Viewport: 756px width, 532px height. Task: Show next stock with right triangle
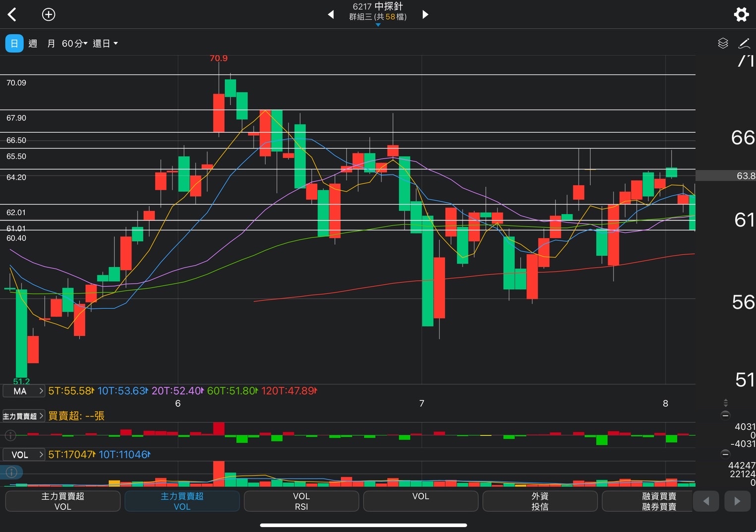pyautogui.click(x=425, y=14)
